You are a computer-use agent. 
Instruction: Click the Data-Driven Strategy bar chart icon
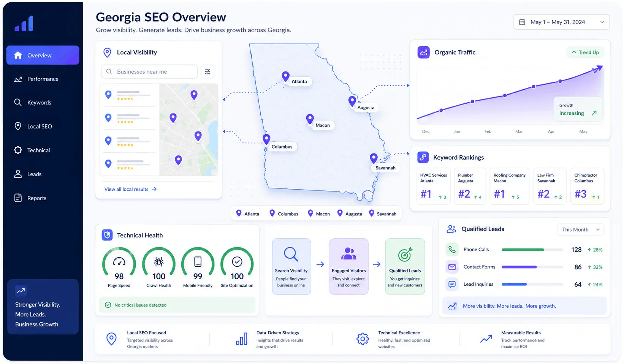click(242, 339)
